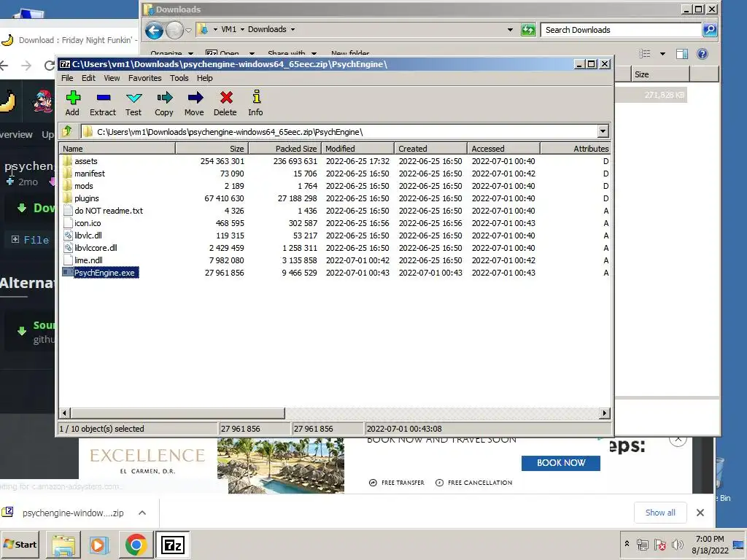Click the red Delete toolbar icon

coord(225,103)
